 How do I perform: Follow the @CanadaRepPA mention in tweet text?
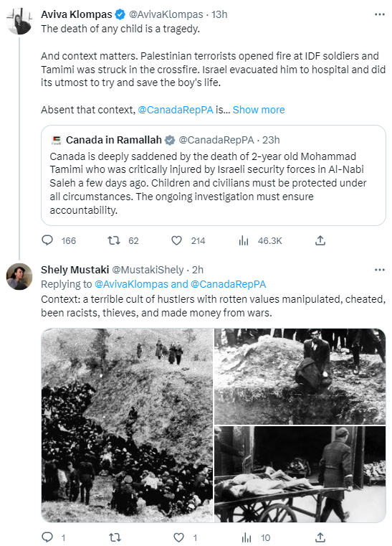pyautogui.click(x=176, y=110)
